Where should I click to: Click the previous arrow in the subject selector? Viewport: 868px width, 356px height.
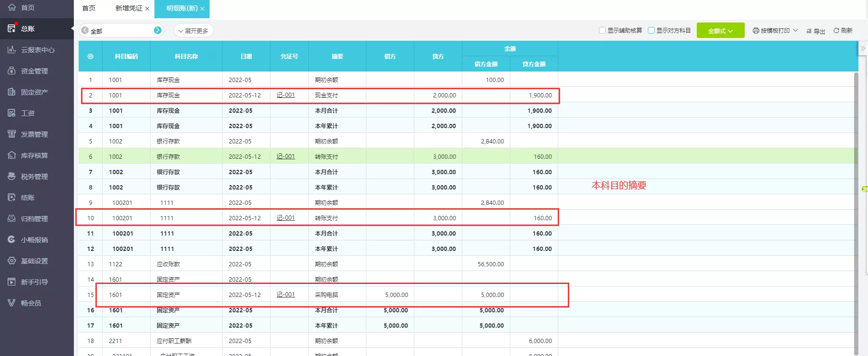85,30
